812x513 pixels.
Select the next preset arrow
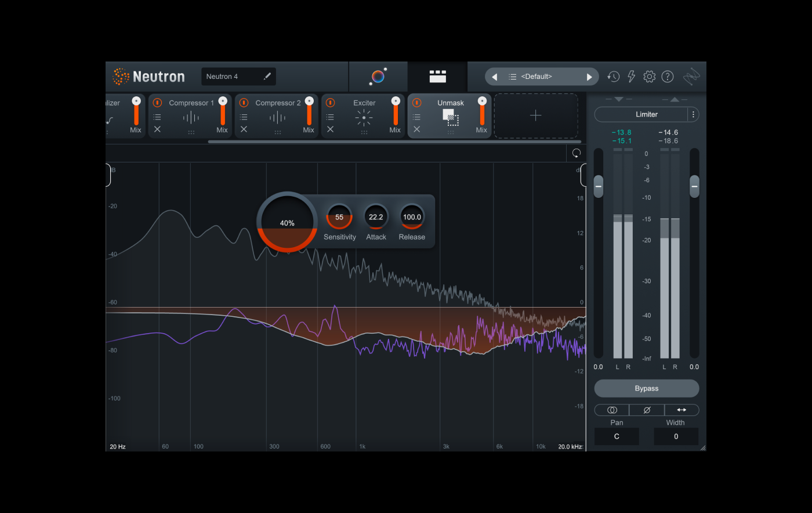(589, 77)
